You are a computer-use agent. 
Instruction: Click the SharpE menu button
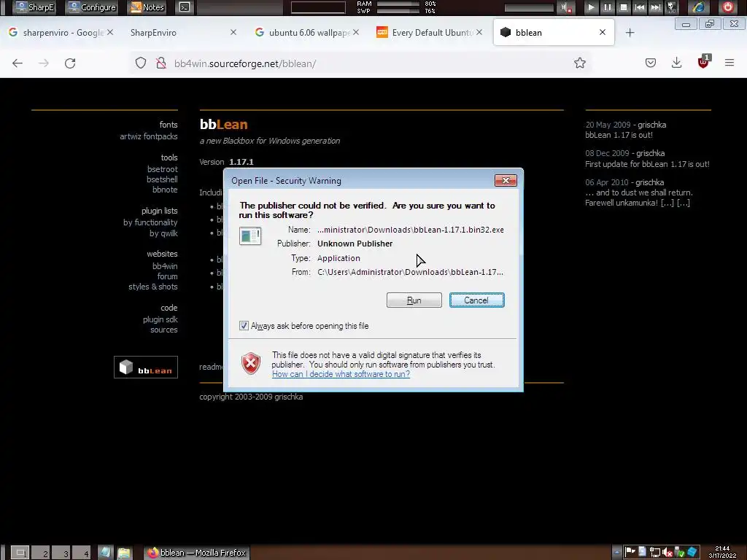34,7
